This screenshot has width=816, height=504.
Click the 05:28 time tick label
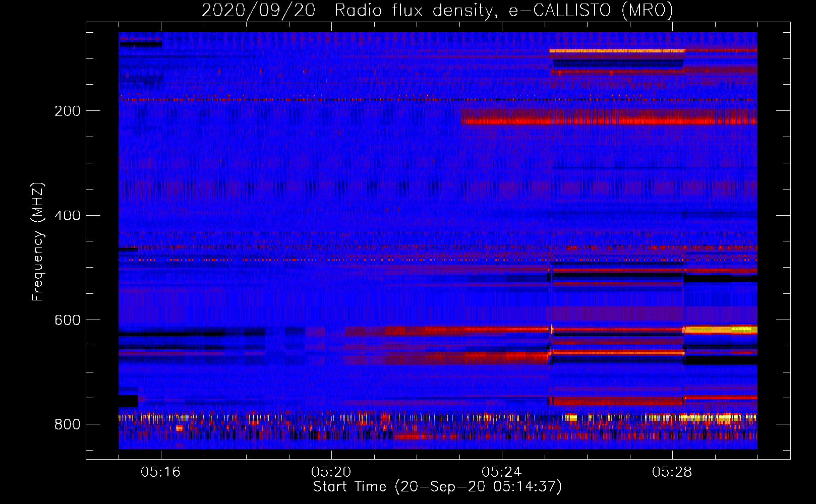click(672, 472)
